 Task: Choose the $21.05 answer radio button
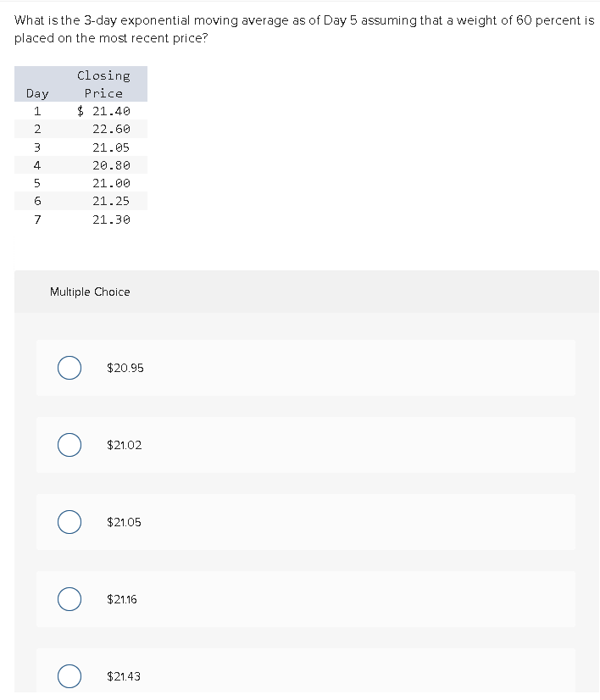(69, 522)
